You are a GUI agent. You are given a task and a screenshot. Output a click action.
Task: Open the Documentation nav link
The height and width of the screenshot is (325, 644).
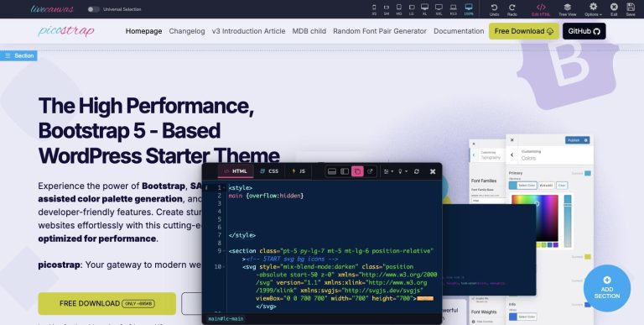[x=459, y=31]
